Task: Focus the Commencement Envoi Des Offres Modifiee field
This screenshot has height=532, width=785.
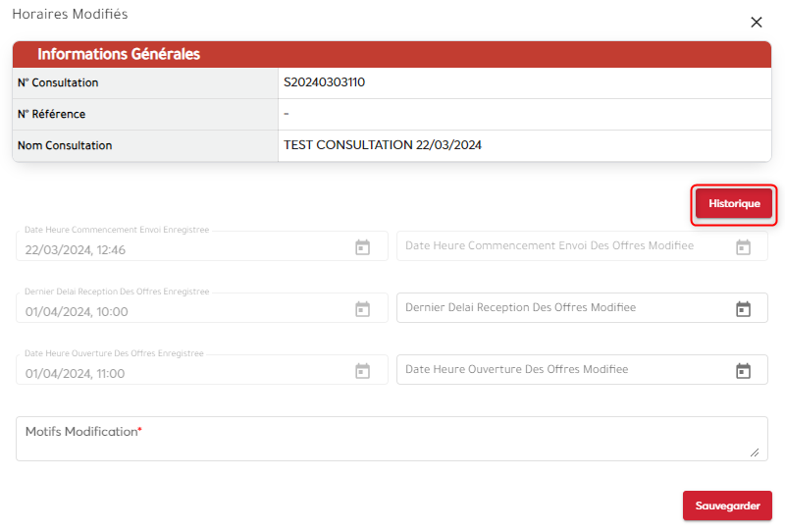Action: (559, 246)
